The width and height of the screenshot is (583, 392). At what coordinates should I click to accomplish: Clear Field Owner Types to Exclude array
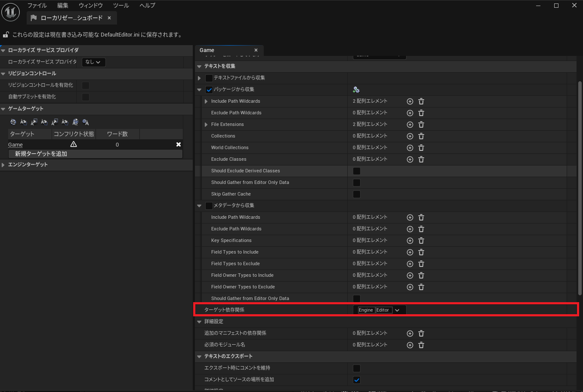click(421, 287)
